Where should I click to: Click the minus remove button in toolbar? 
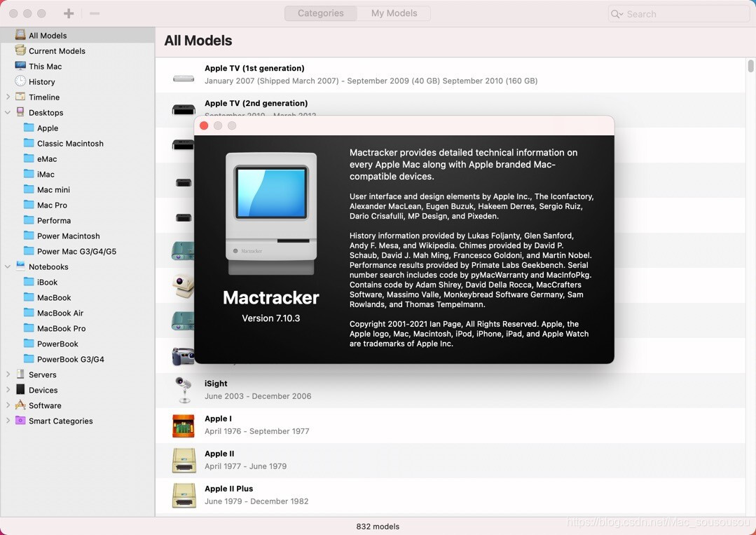coord(95,13)
